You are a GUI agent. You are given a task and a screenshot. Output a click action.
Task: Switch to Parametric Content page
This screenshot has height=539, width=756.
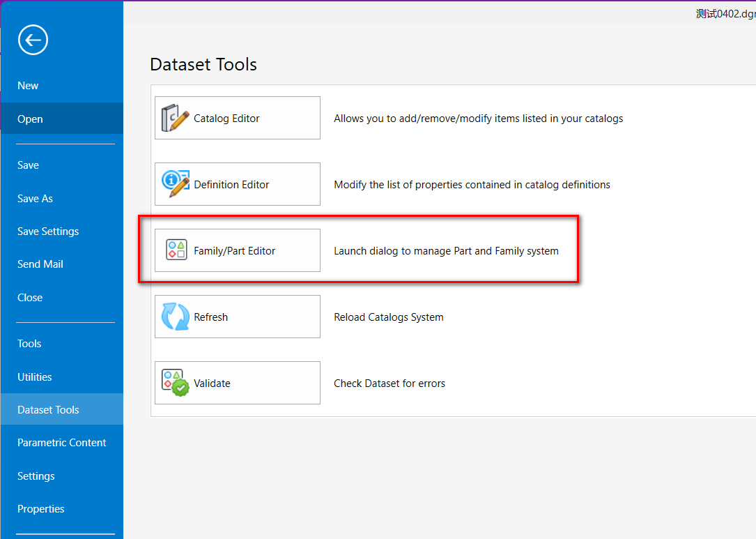click(62, 443)
